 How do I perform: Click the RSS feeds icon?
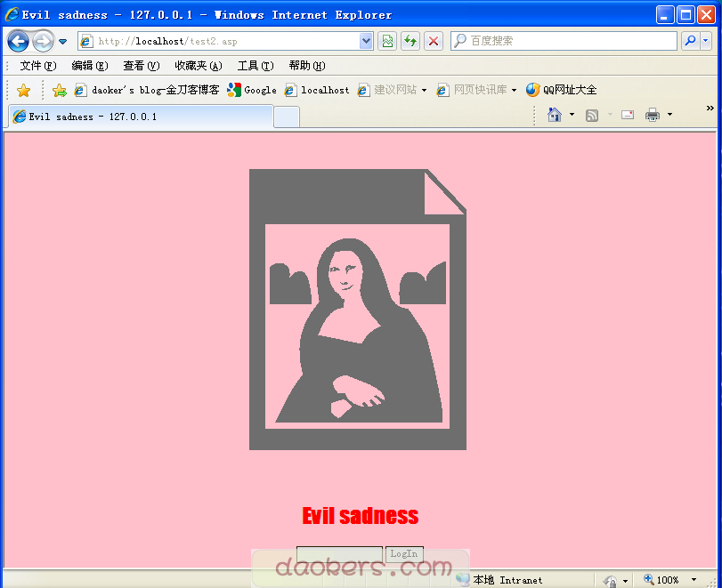(x=592, y=115)
